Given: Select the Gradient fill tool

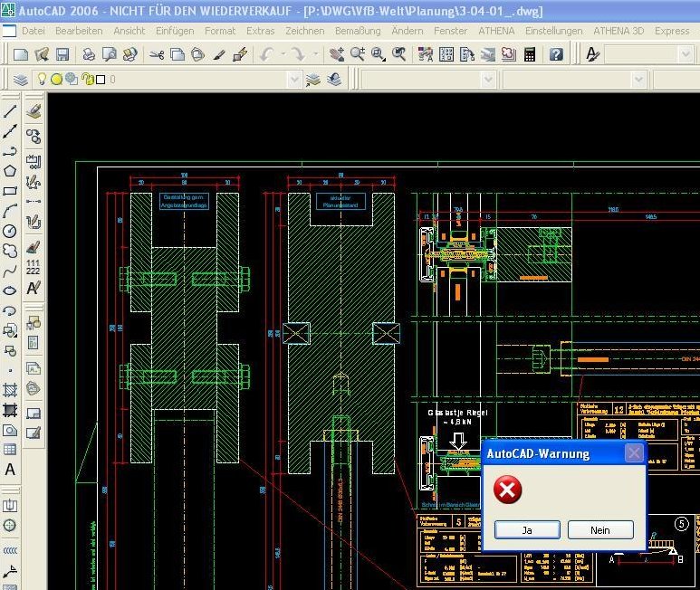Looking at the screenshot, I should 10,410.
